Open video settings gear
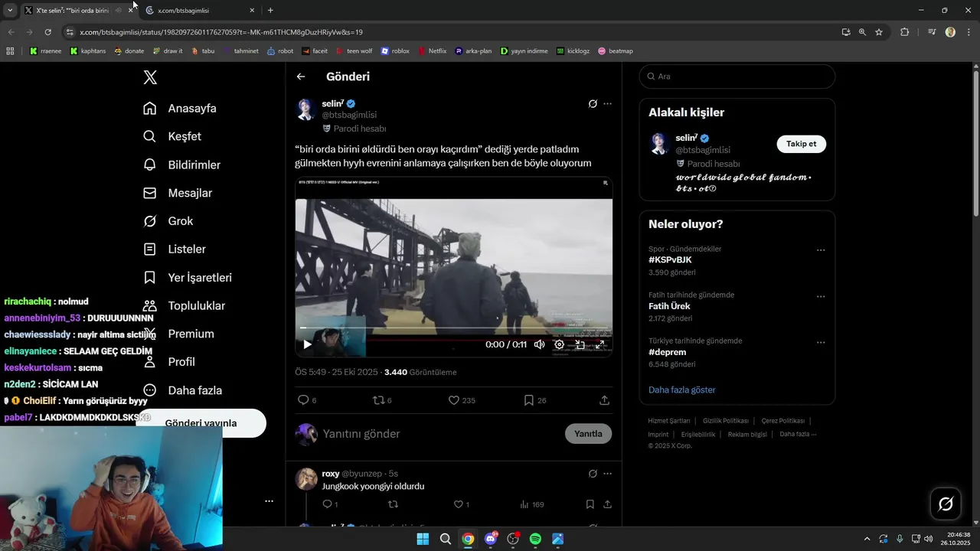Viewport: 980px width, 551px height. [560, 344]
